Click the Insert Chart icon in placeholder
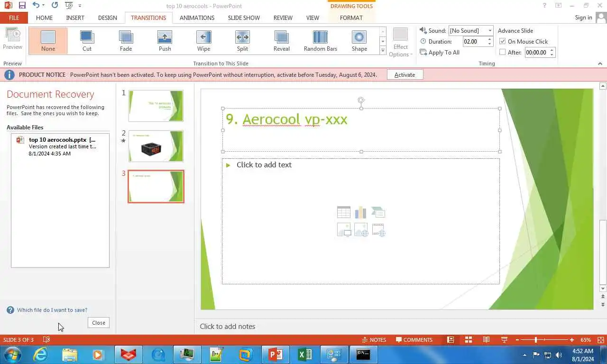 [360, 212]
